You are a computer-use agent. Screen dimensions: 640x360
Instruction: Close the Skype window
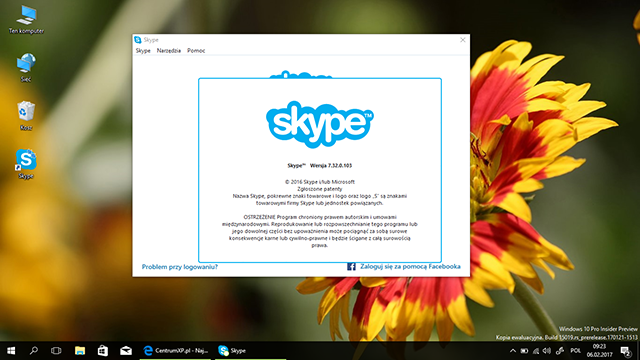(462, 40)
